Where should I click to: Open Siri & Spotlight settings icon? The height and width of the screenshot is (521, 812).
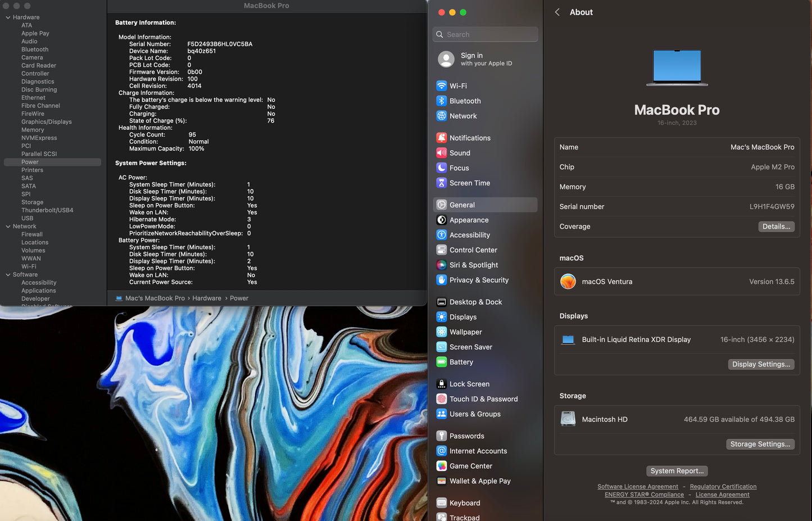tap(442, 265)
